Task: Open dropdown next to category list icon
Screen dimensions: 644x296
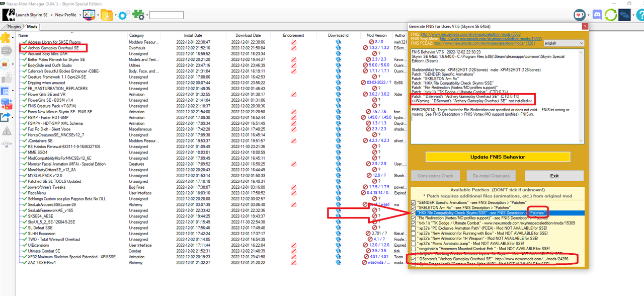Action: pos(13,92)
